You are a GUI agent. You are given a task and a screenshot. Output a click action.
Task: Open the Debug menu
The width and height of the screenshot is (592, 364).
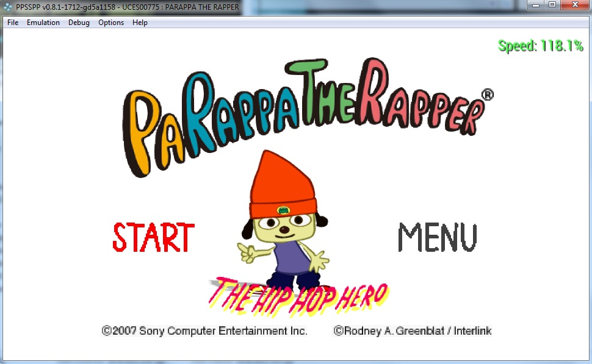click(79, 23)
